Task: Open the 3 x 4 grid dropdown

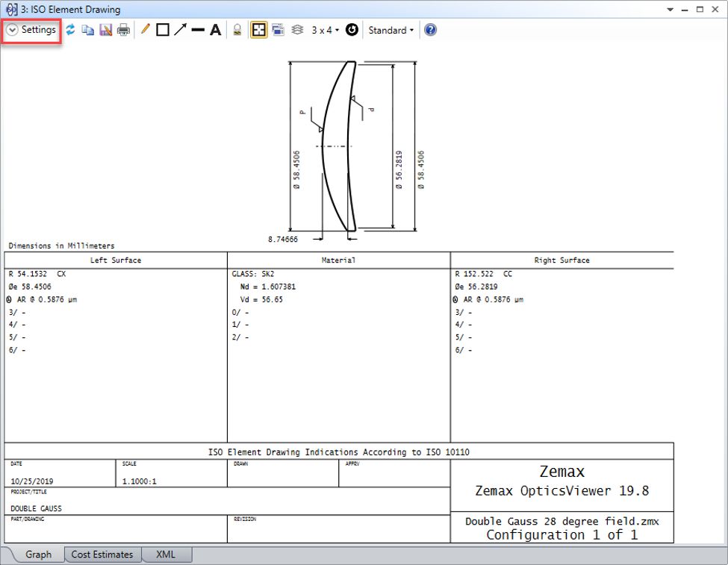Action: click(325, 31)
